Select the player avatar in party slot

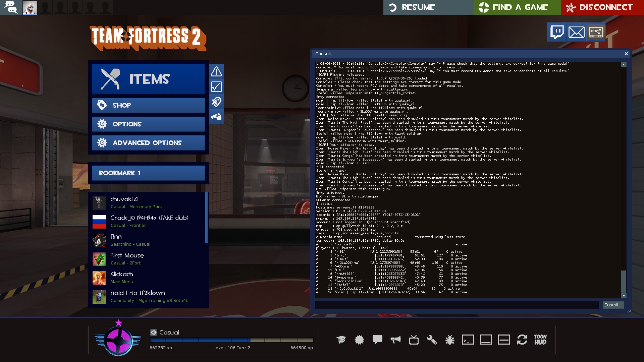pyautogui.click(x=30, y=7)
